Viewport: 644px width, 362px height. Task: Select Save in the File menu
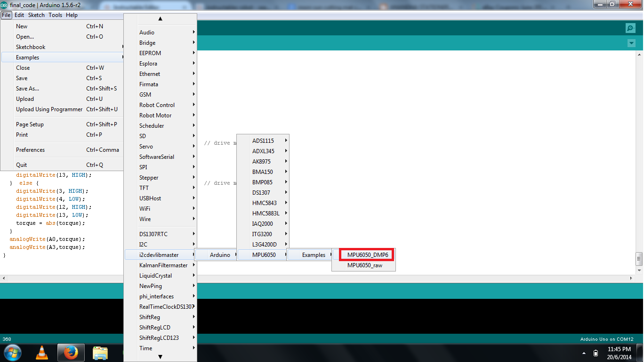62,78
